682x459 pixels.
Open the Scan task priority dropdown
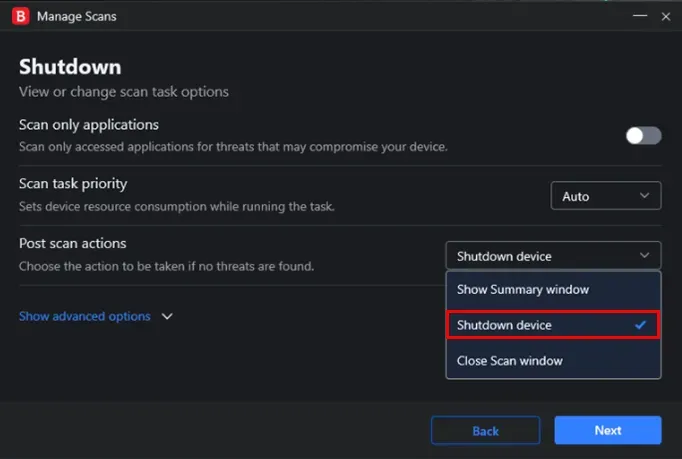[606, 196]
